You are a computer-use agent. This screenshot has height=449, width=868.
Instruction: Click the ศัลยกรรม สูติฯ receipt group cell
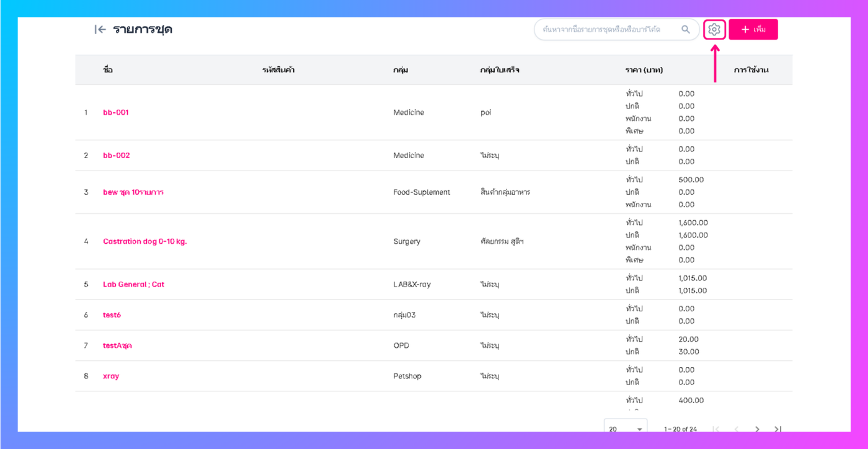pos(503,241)
